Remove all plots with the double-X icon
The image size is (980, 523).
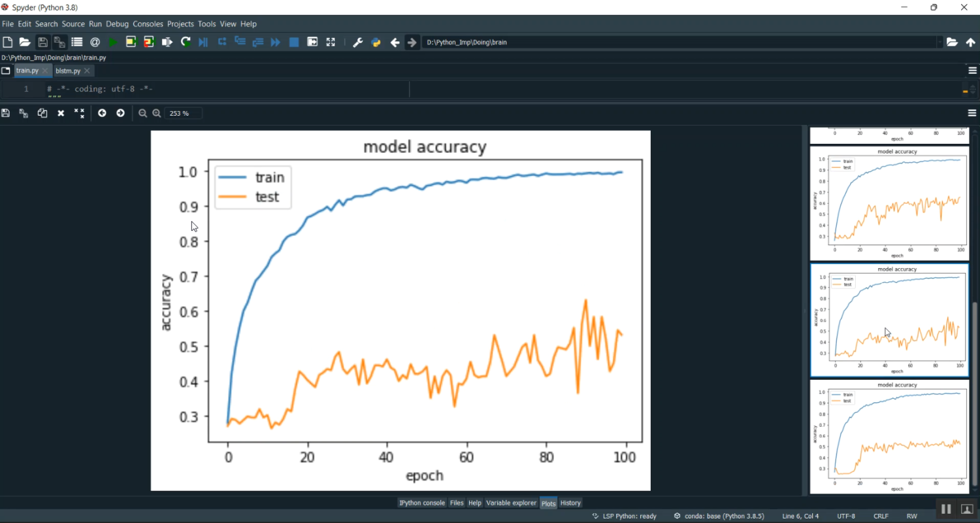pos(79,112)
